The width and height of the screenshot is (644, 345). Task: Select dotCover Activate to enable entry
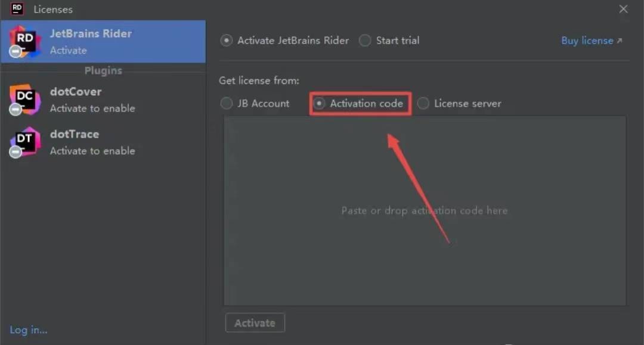point(103,100)
